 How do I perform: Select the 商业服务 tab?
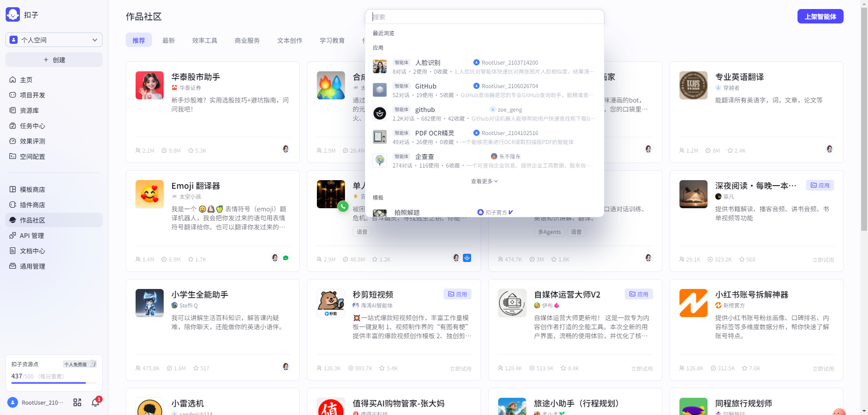(x=247, y=40)
